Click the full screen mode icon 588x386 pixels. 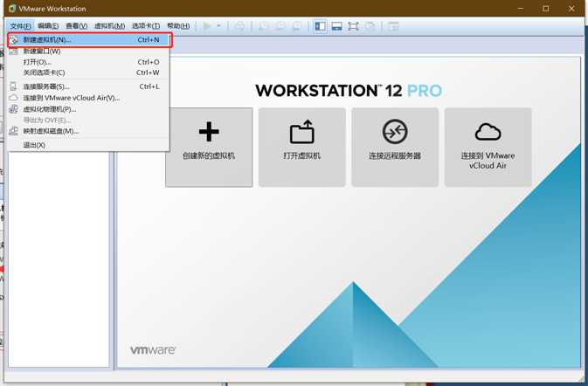pyautogui.click(x=353, y=26)
